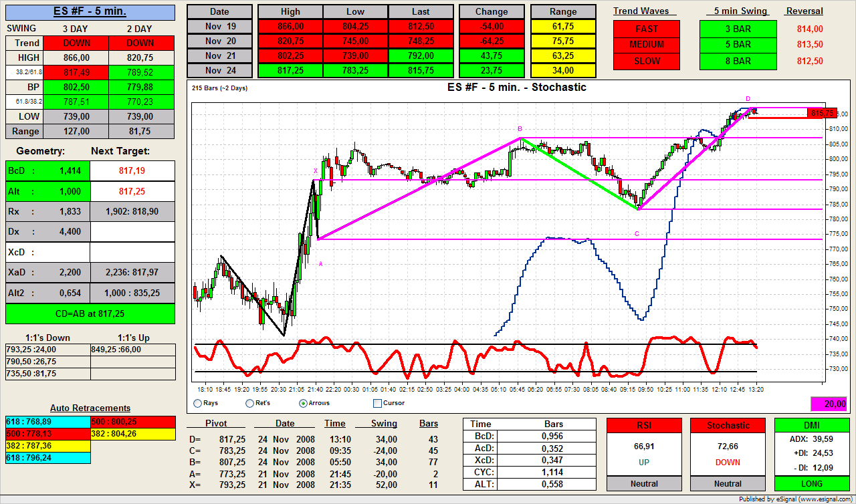This screenshot has width=856, height=504.
Task: Click pivot X= row value 793,25
Action: 233,485
